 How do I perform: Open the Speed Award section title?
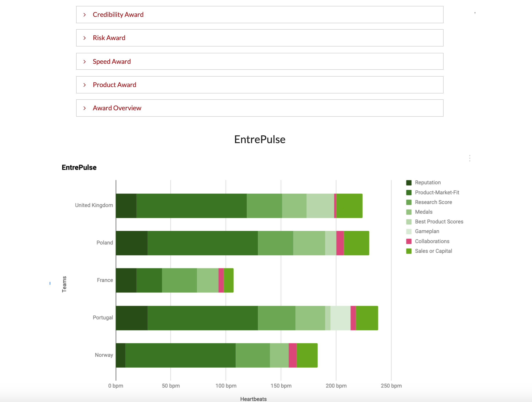pos(112,62)
